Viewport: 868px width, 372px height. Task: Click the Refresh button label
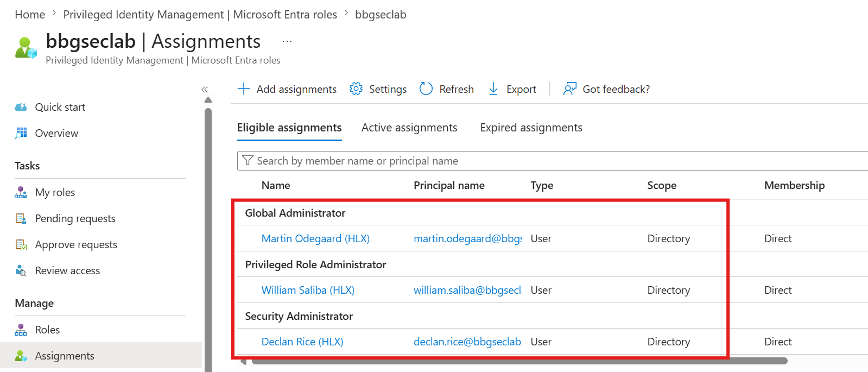click(x=457, y=89)
